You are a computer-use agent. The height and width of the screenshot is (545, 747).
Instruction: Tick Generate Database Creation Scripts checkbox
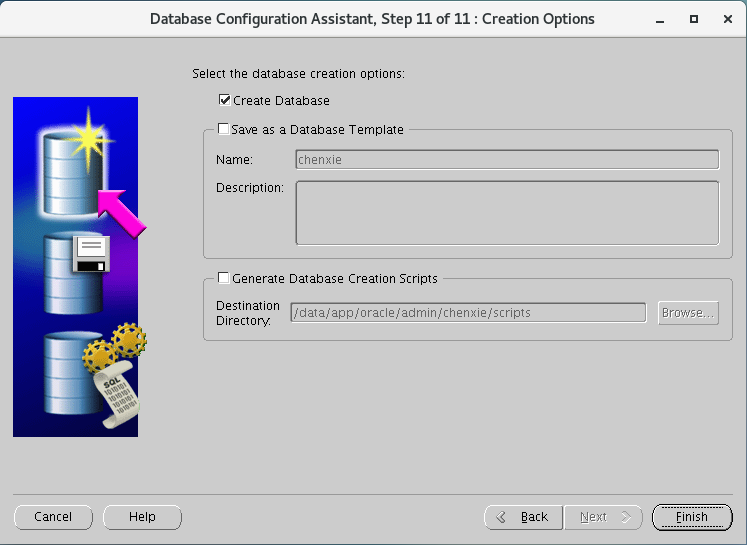click(x=223, y=278)
